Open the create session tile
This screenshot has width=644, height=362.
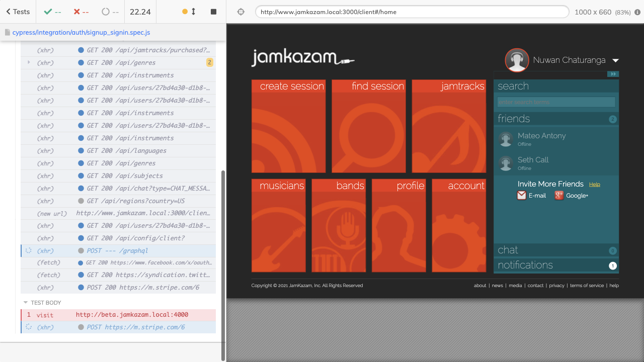coord(288,126)
